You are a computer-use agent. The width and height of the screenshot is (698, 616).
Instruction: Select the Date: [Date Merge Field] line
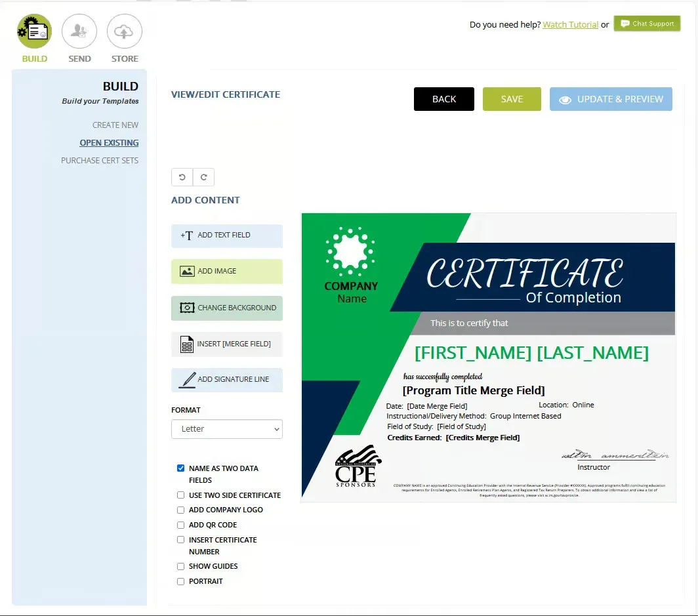pos(426,406)
